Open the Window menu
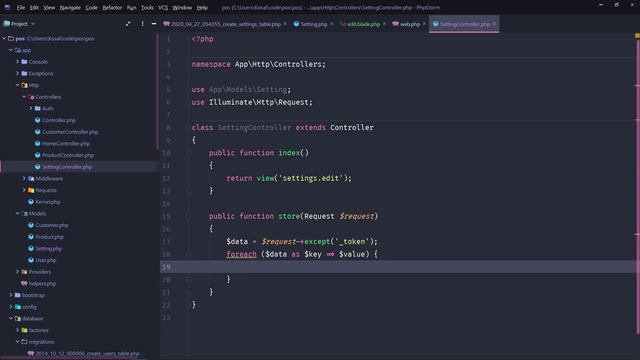This screenshot has height=360, width=640. pyautogui.click(x=182, y=8)
